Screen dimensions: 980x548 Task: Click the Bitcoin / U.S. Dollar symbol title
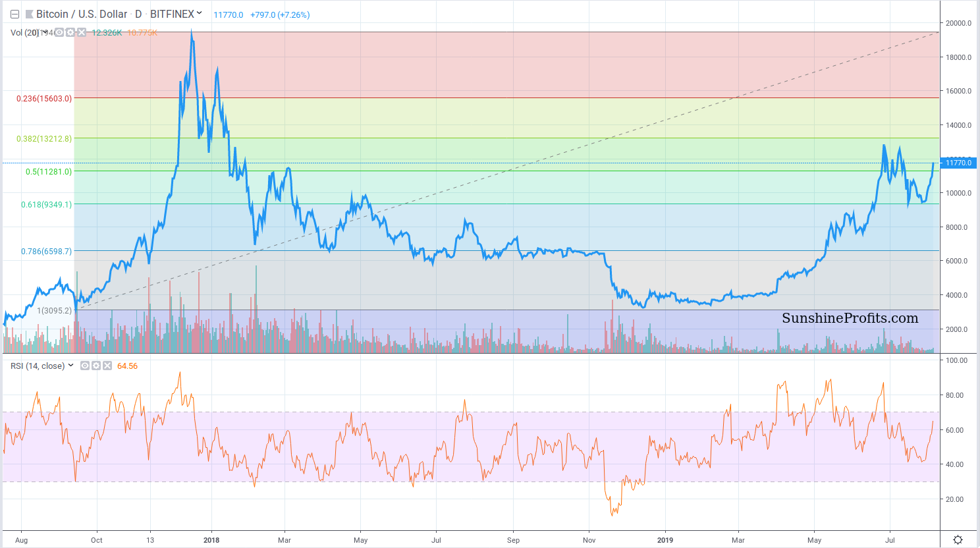[x=82, y=14]
